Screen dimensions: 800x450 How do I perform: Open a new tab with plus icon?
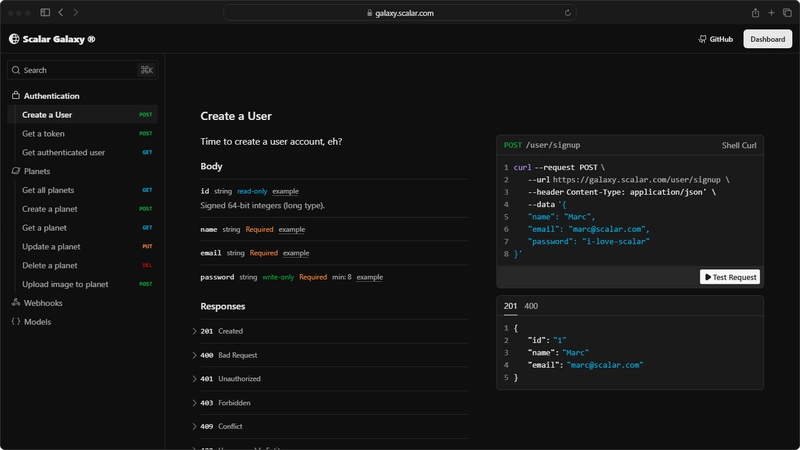(771, 12)
